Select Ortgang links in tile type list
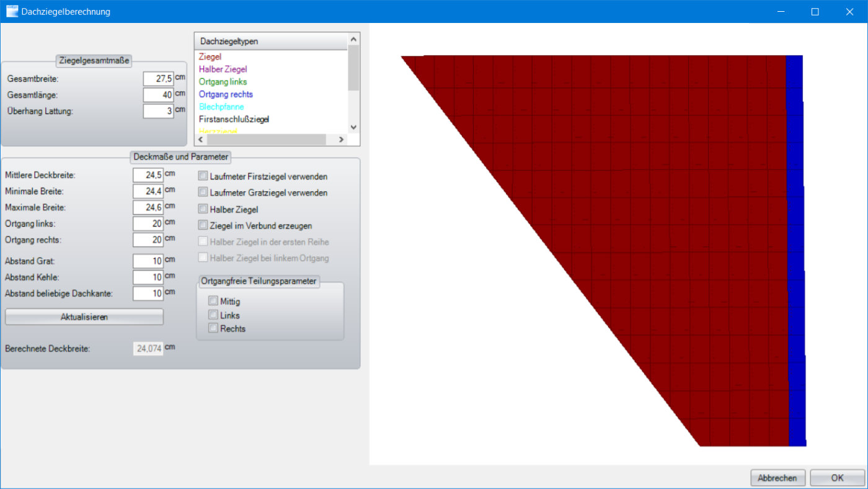The width and height of the screenshot is (868, 489). tap(223, 82)
